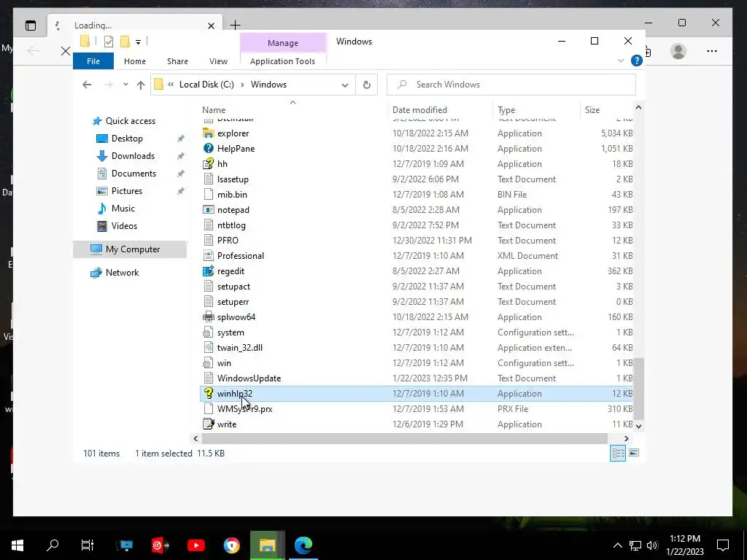Screen dimensions: 747x560
Task: Click the Help question mark icon
Action: 636,61
